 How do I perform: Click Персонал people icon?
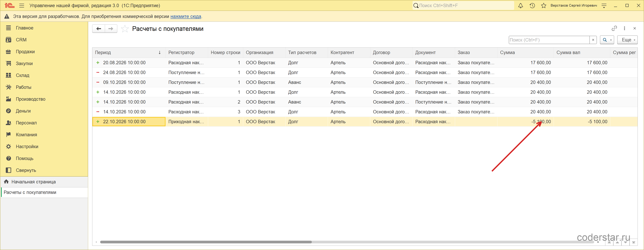tap(8, 123)
